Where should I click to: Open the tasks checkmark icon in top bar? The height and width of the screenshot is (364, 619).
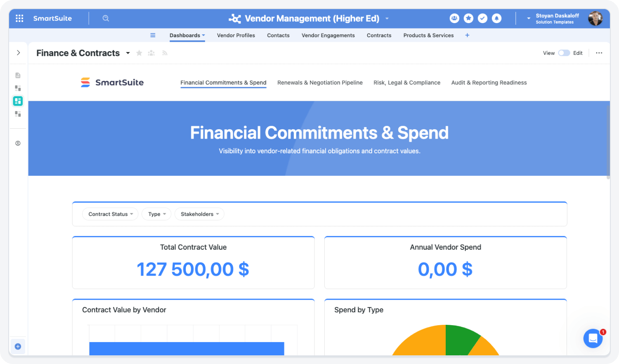point(482,18)
